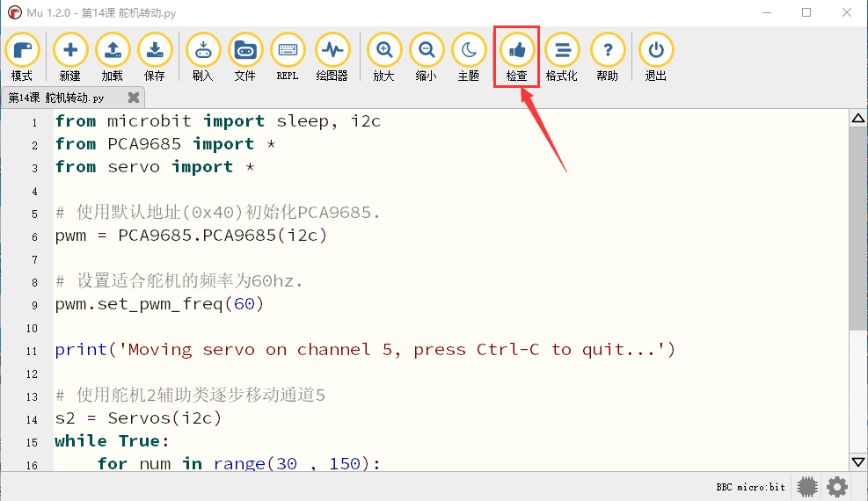Zoom out with 缩小
The height and width of the screenshot is (501, 868).
(427, 57)
